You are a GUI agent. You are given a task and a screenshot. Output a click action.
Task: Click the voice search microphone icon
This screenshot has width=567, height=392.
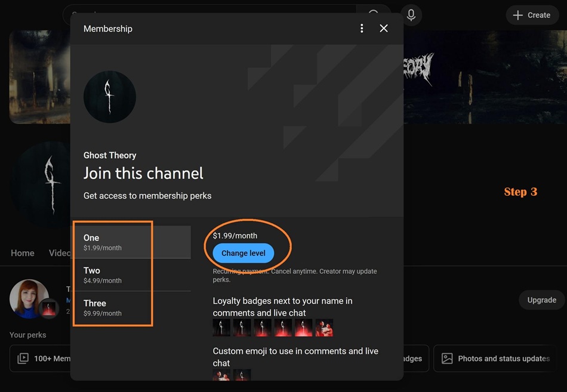coord(411,15)
